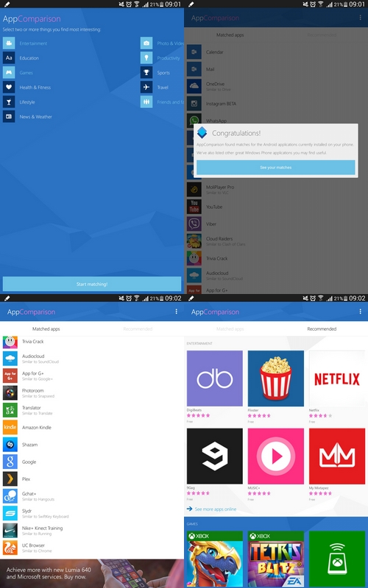
Task: Select the Lifestyle category
Action: 19,102
